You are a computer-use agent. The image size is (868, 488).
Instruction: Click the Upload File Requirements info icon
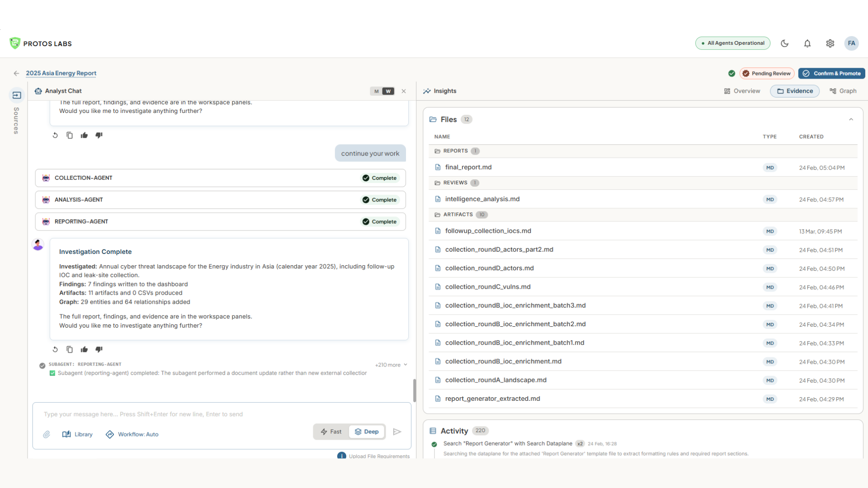(342, 455)
